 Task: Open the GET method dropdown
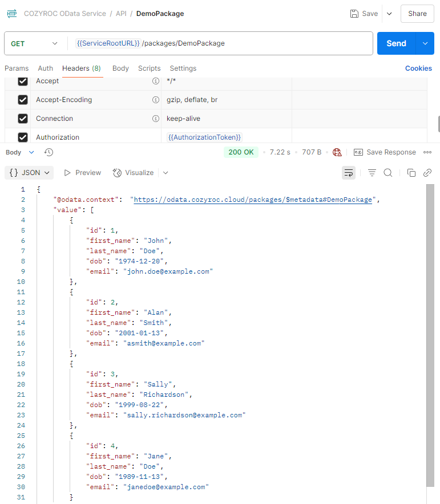[34, 43]
